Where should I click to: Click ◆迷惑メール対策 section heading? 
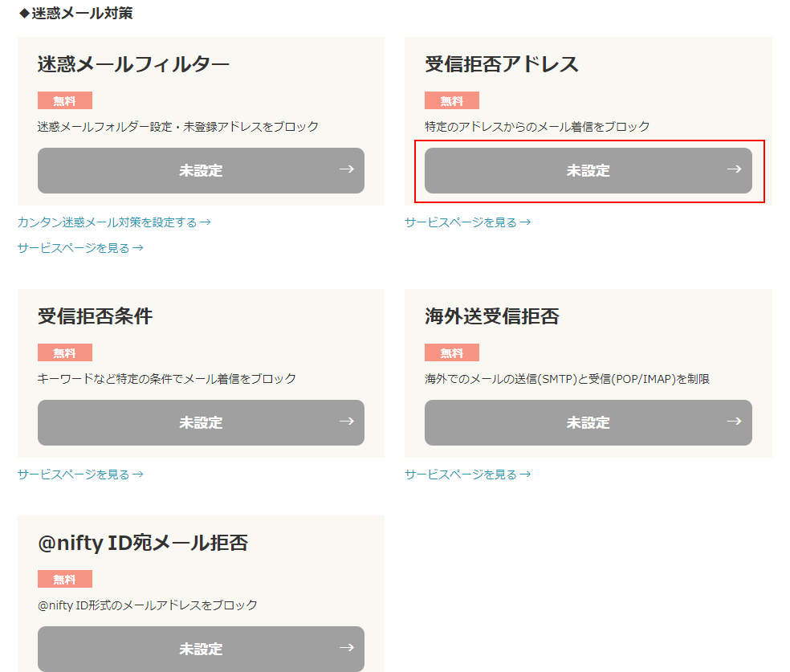[75, 13]
